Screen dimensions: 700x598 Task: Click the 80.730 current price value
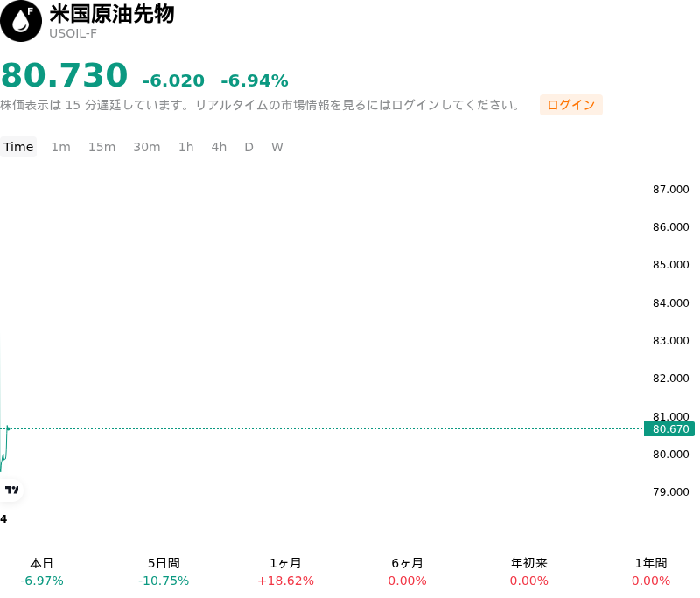pyautogui.click(x=65, y=75)
